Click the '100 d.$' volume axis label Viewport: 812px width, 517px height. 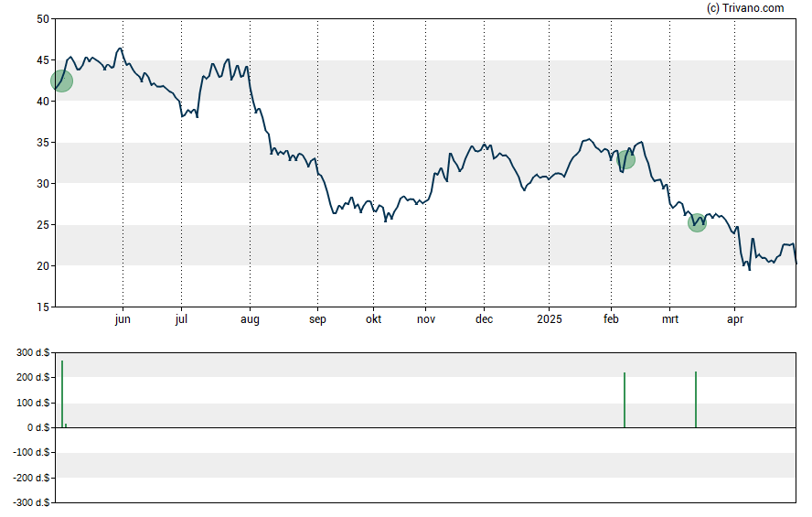pos(33,403)
